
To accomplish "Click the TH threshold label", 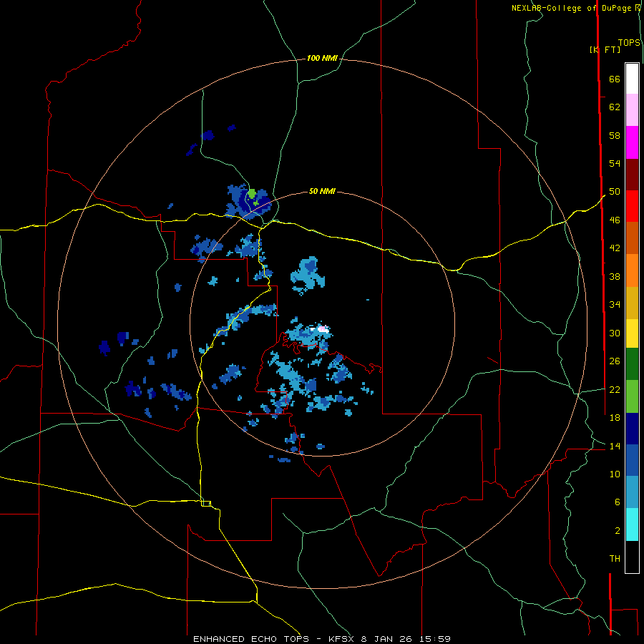I will [615, 558].
